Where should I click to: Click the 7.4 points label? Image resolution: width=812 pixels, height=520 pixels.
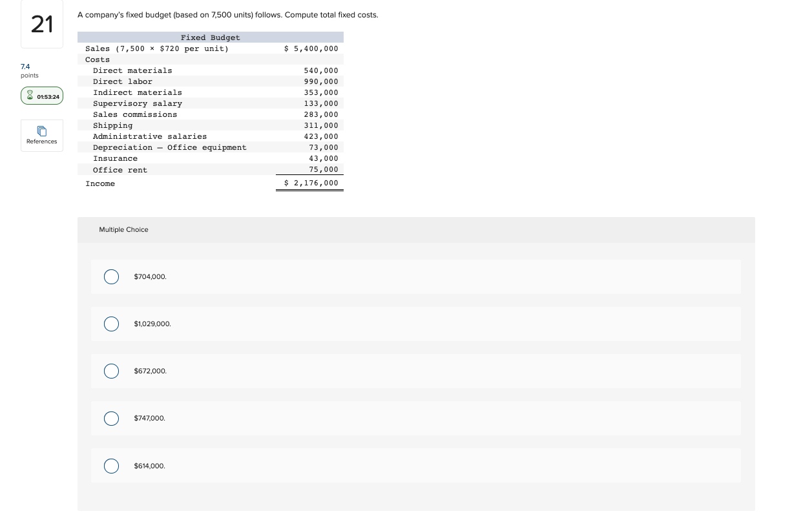tap(30, 70)
